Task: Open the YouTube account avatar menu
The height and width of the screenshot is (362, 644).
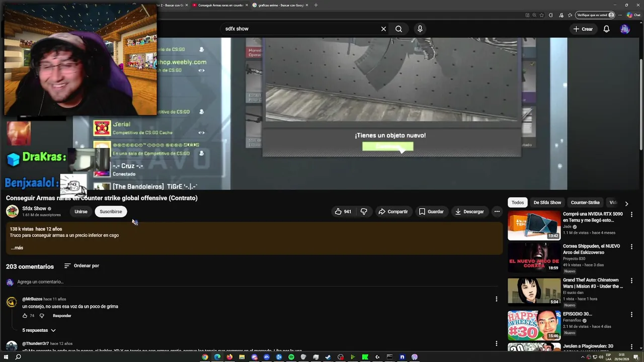Action: (625, 29)
